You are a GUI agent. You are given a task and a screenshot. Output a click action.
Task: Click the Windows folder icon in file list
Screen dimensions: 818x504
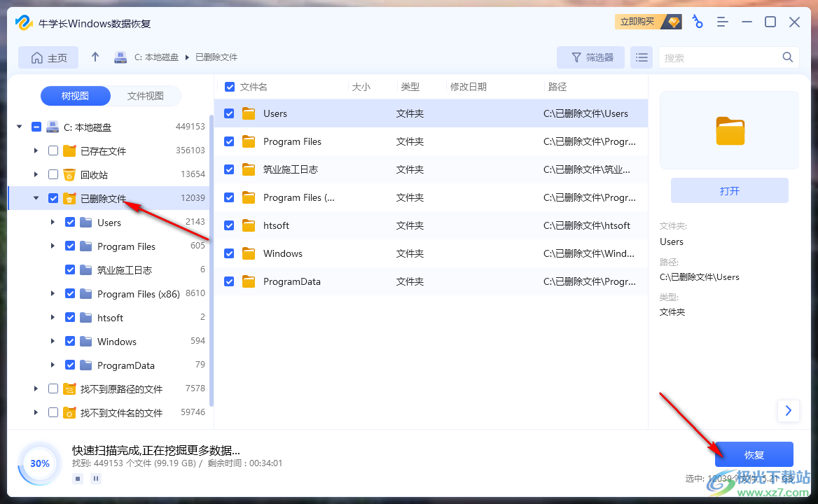pos(249,254)
